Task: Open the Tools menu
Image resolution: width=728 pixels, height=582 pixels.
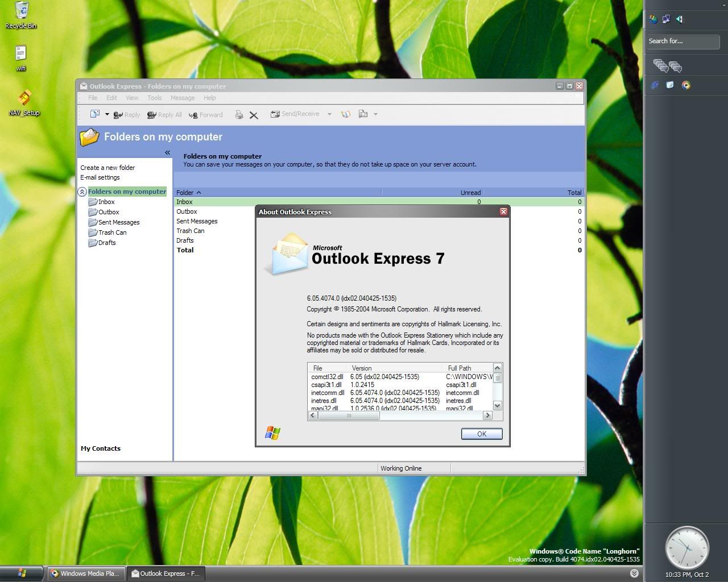Action: click(155, 98)
